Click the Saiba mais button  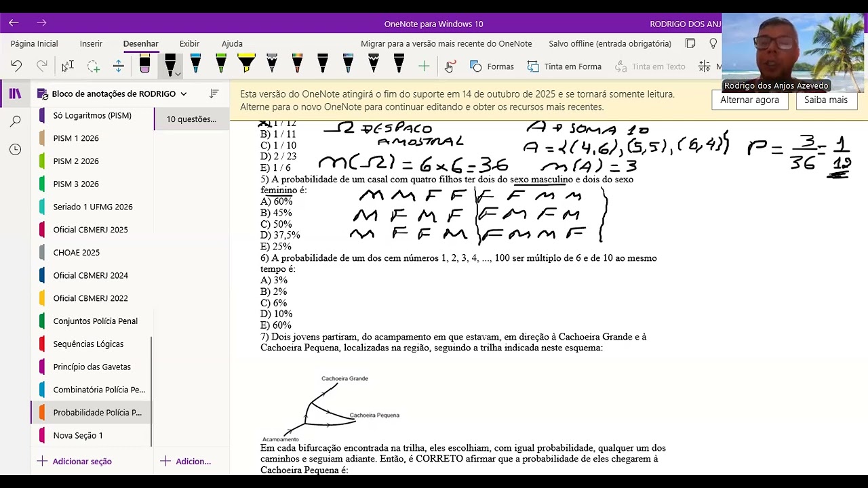[x=825, y=100]
